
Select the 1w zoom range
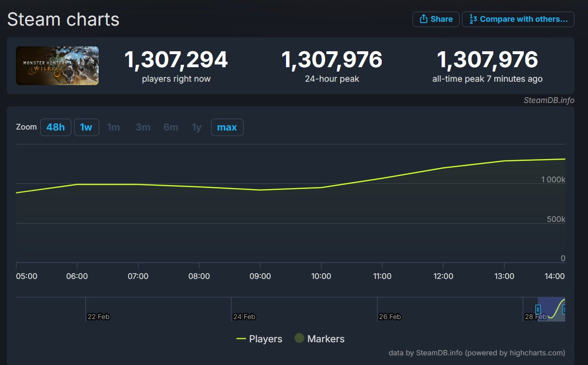coord(86,127)
